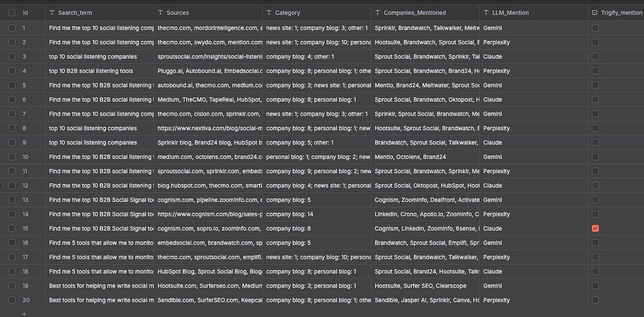The image size is (644, 317).
Task: Check the Trigify_mention checkbox in row 14
Action: click(x=595, y=214)
